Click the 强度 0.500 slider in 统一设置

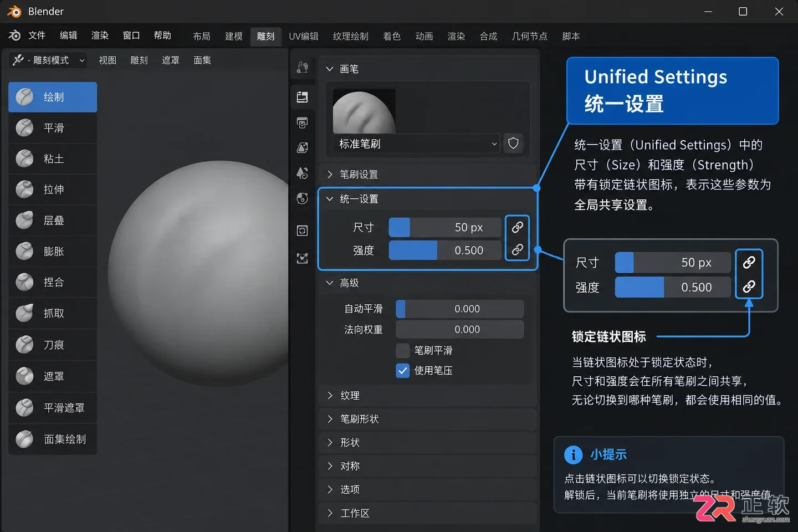click(x=445, y=250)
